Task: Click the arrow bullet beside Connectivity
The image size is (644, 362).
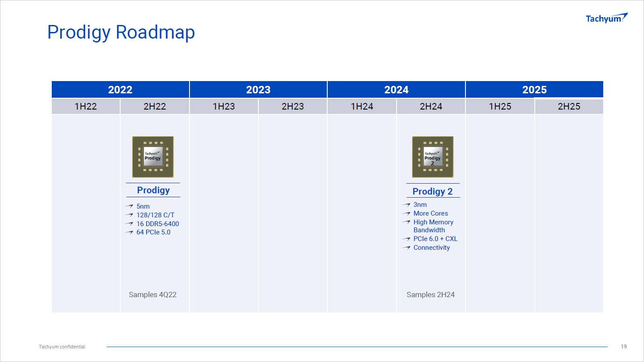Action: tap(406, 248)
